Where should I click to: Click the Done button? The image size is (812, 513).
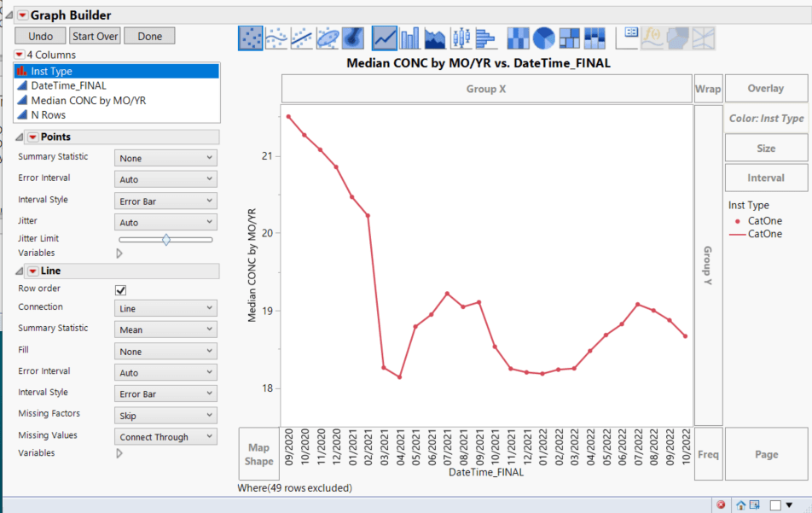149,36
